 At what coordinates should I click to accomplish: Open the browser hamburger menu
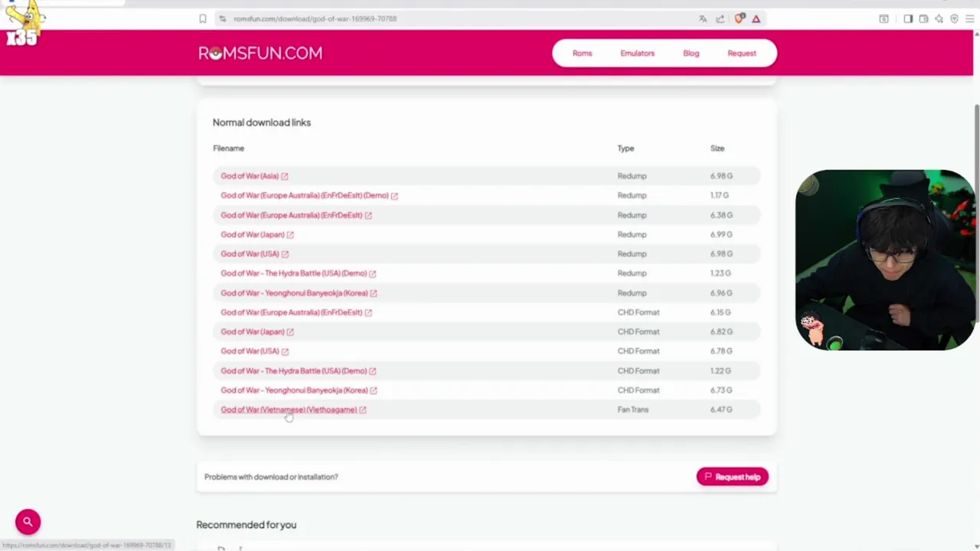tap(969, 19)
